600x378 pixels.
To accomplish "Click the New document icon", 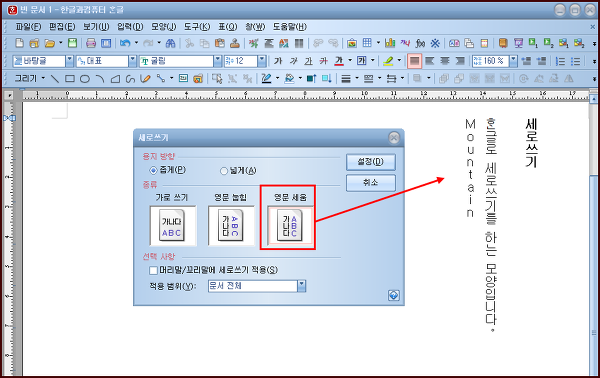I will pyautogui.click(x=19, y=43).
